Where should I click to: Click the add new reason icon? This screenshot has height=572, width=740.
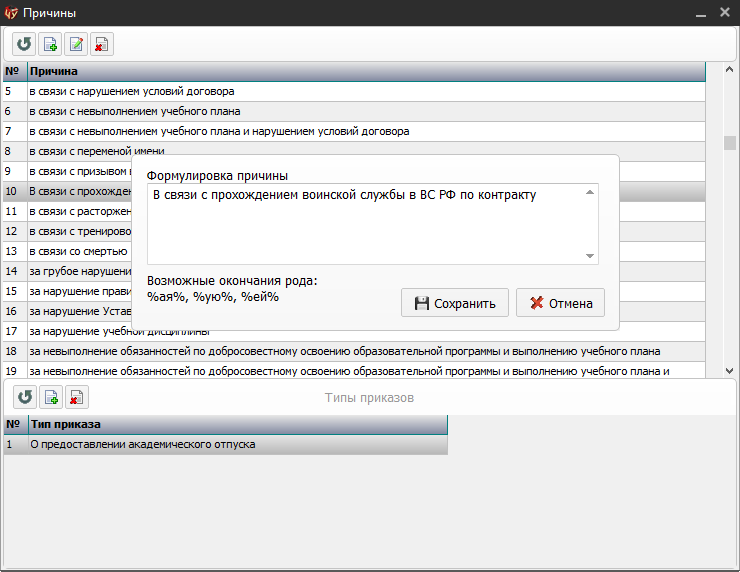pos(50,44)
